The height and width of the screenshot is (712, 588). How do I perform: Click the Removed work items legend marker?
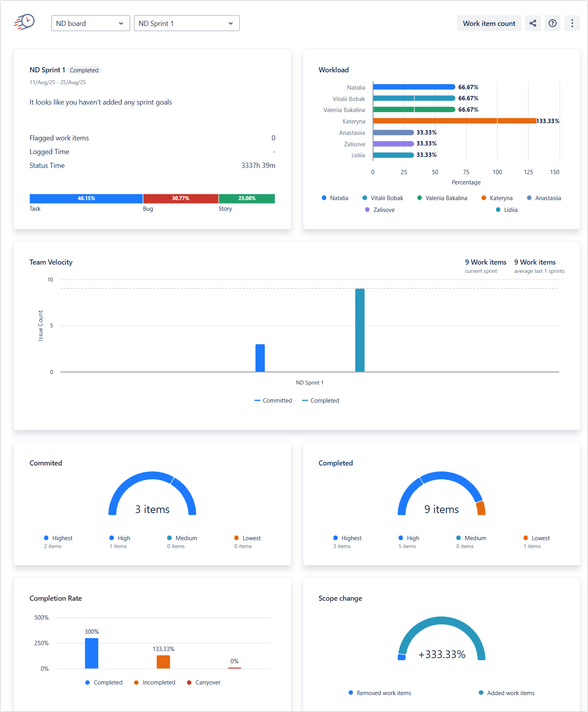[x=351, y=693]
